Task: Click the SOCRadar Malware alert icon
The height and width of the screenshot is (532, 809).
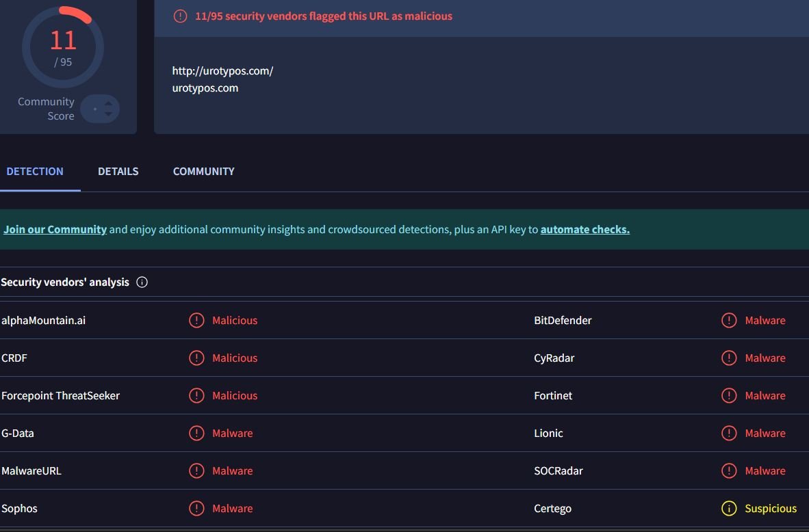Action: click(x=729, y=470)
